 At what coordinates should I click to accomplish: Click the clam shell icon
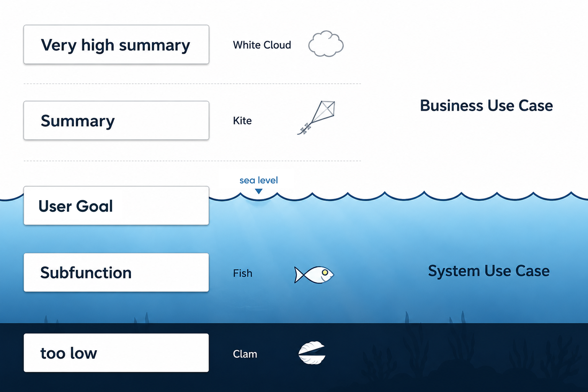pyautogui.click(x=312, y=353)
